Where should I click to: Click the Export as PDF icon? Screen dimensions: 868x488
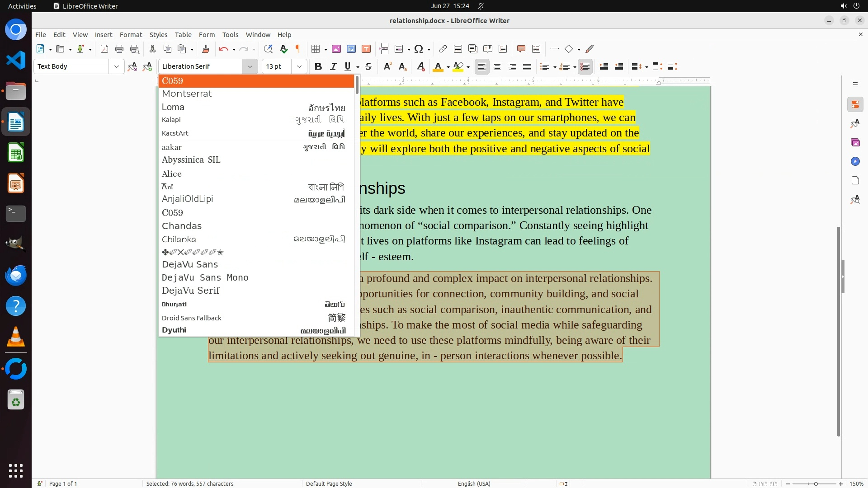coord(104,49)
